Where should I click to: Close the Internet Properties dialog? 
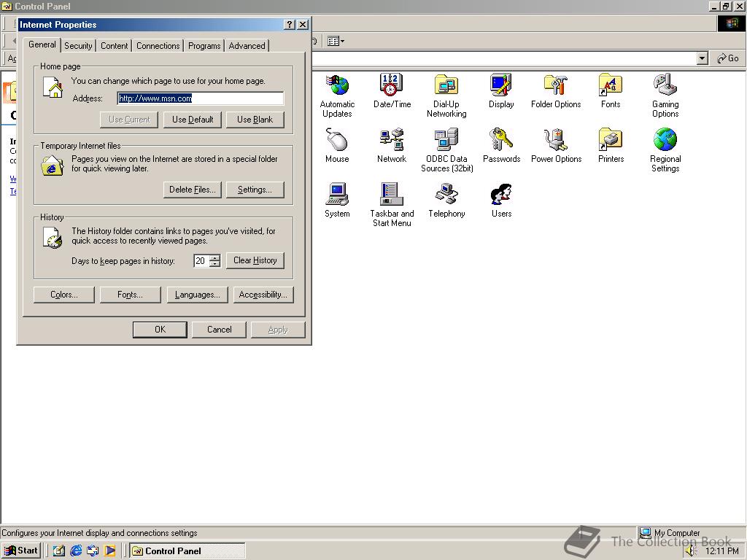[303, 25]
